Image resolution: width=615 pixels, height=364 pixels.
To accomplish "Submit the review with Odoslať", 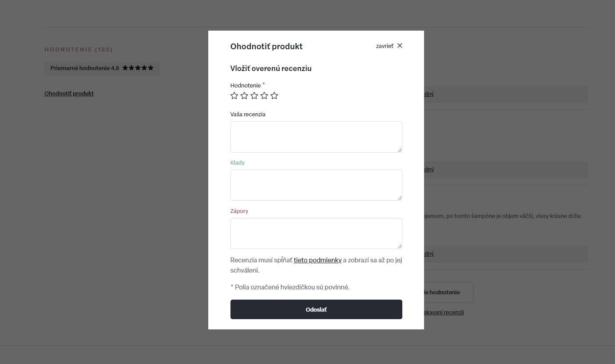I will pyautogui.click(x=316, y=309).
